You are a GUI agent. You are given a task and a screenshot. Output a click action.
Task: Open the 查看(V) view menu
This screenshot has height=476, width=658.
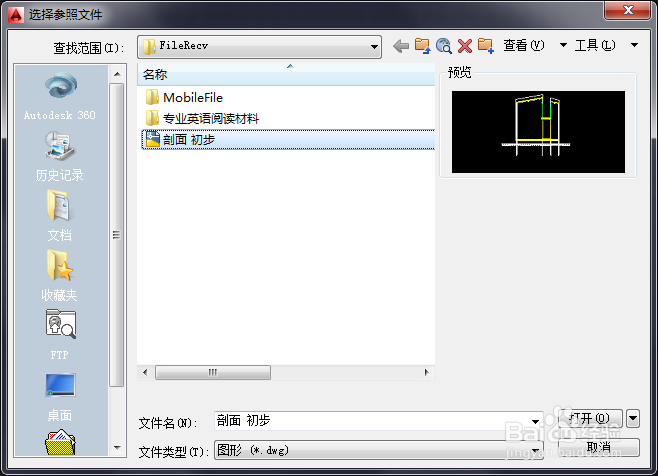click(x=524, y=45)
